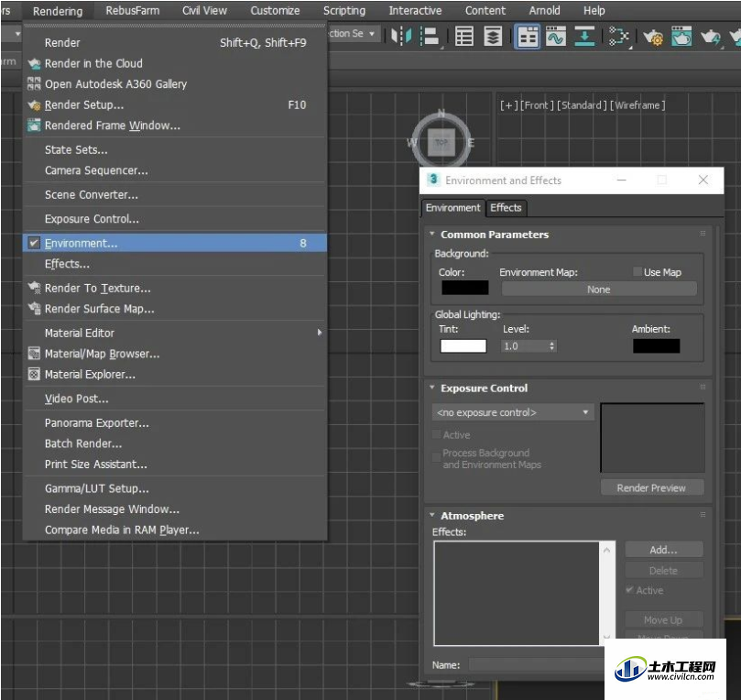This screenshot has height=700, width=741.
Task: Click the Render Production teapot-lightning icon
Action: [x=711, y=37]
